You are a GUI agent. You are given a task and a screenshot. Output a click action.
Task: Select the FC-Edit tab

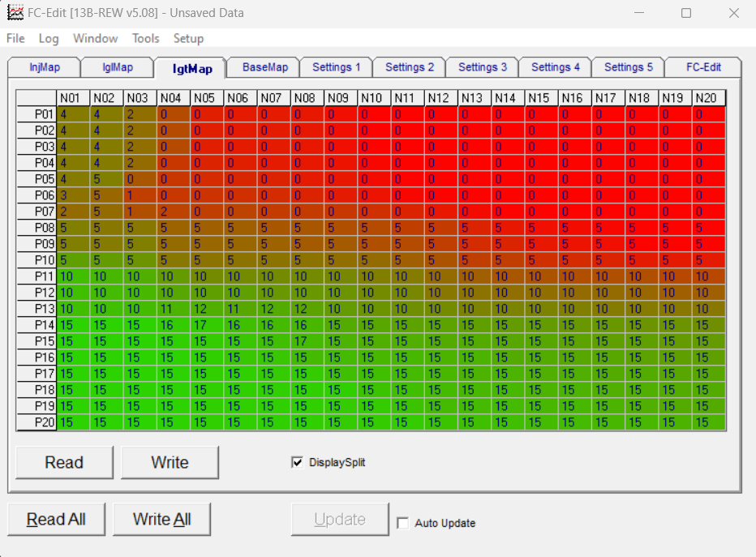click(x=703, y=67)
